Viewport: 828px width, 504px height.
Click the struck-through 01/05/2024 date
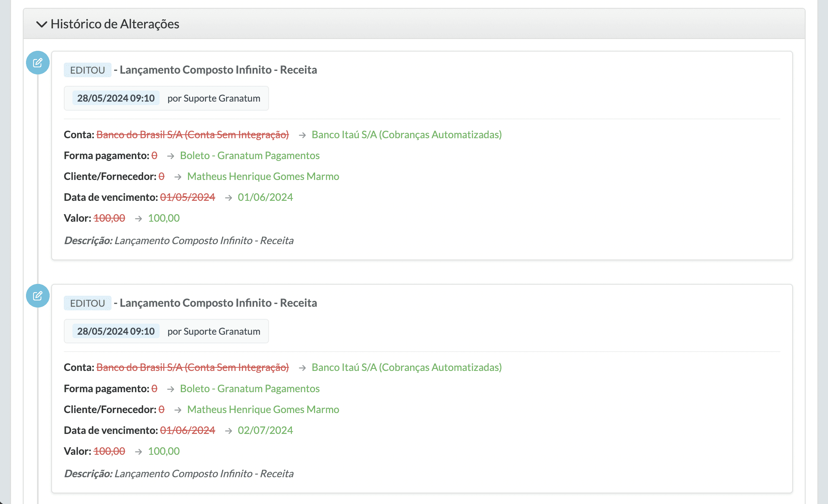tap(188, 197)
